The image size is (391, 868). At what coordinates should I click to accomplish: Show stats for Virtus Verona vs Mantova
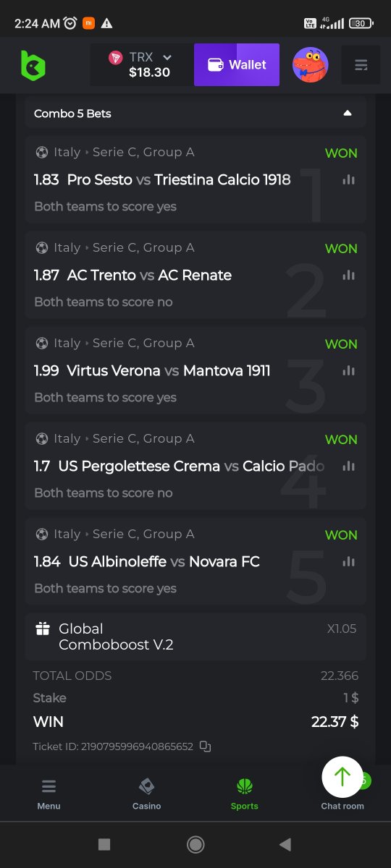(349, 370)
